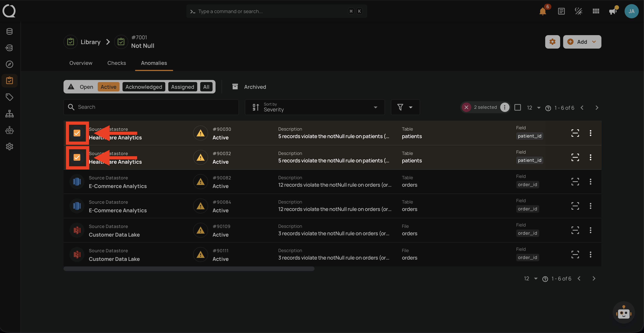Click the orange gear settings button

pos(552,42)
